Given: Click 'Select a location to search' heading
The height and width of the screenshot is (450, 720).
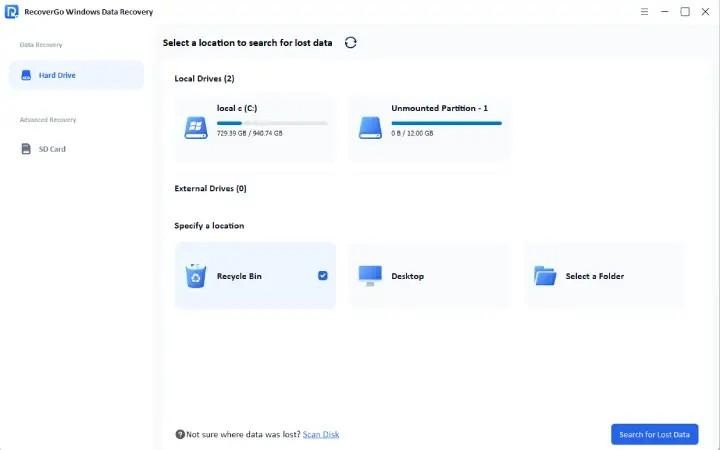Looking at the screenshot, I should click(248, 43).
